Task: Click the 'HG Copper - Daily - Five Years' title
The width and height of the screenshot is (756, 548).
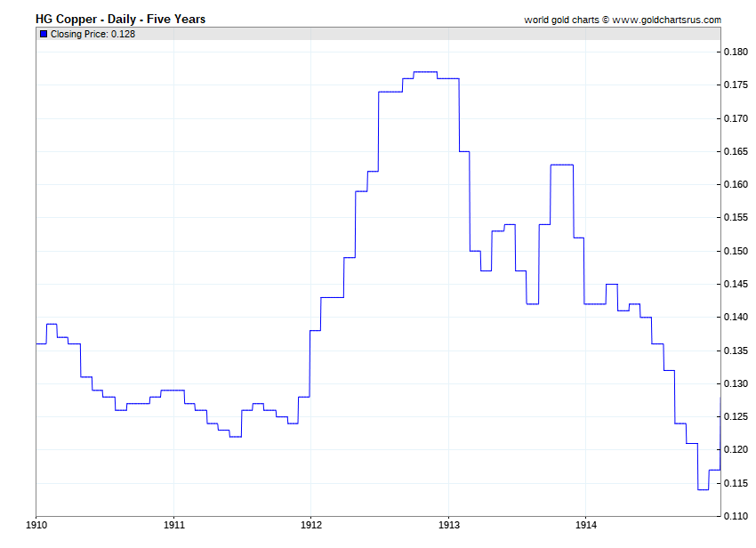Action: click(121, 20)
